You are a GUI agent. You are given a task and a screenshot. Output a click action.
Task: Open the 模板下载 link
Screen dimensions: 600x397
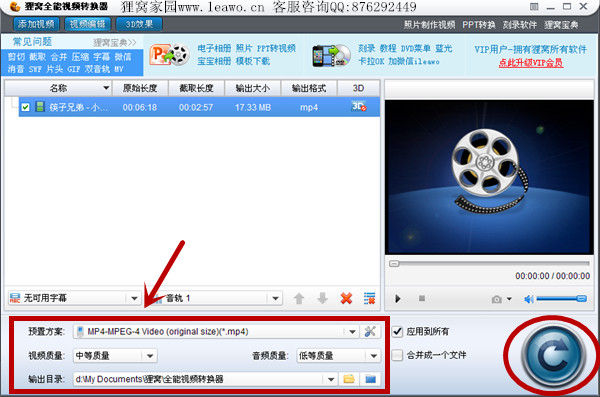pos(253,61)
